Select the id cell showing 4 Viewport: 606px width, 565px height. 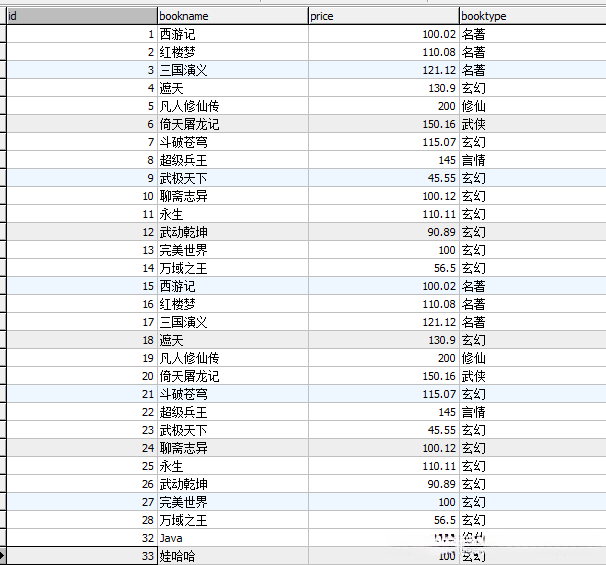[x=82, y=88]
